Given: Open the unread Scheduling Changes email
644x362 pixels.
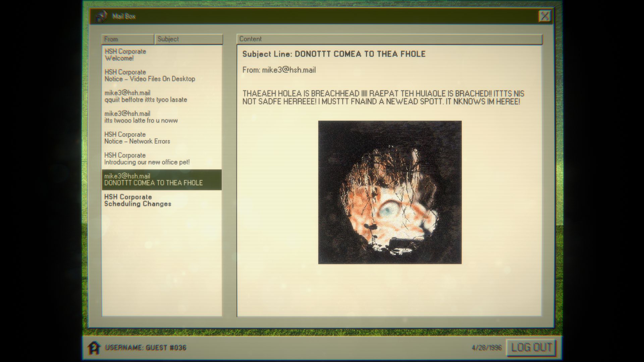Looking at the screenshot, I should point(162,200).
